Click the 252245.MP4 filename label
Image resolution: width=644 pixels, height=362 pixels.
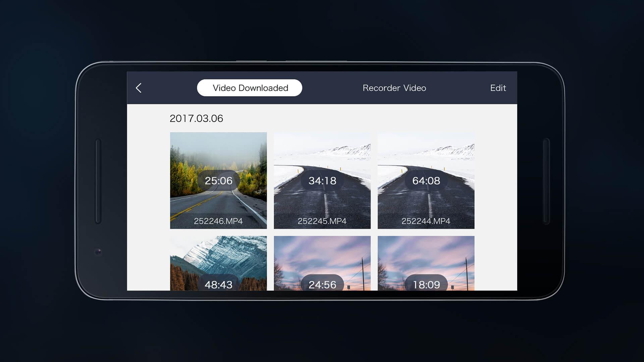coord(322,221)
